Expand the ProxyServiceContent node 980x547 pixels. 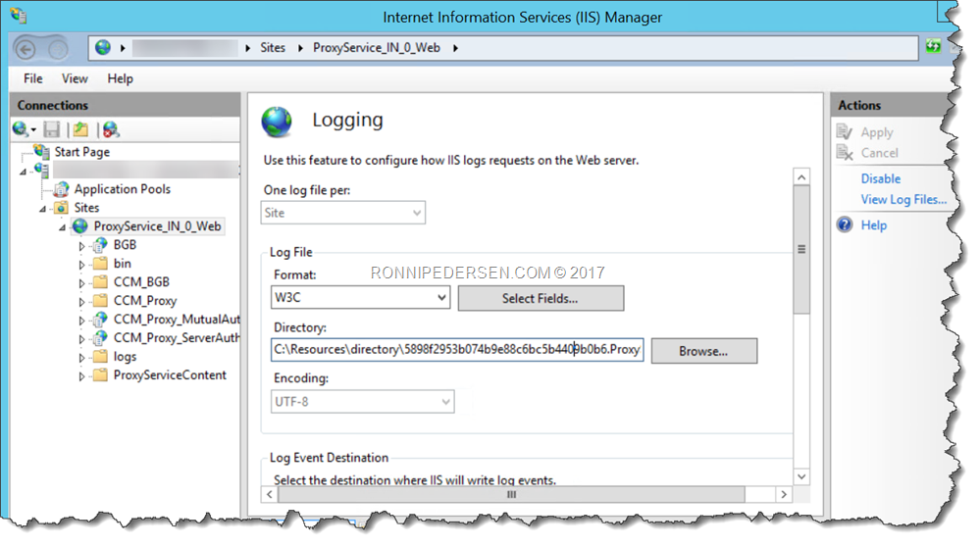(x=81, y=376)
